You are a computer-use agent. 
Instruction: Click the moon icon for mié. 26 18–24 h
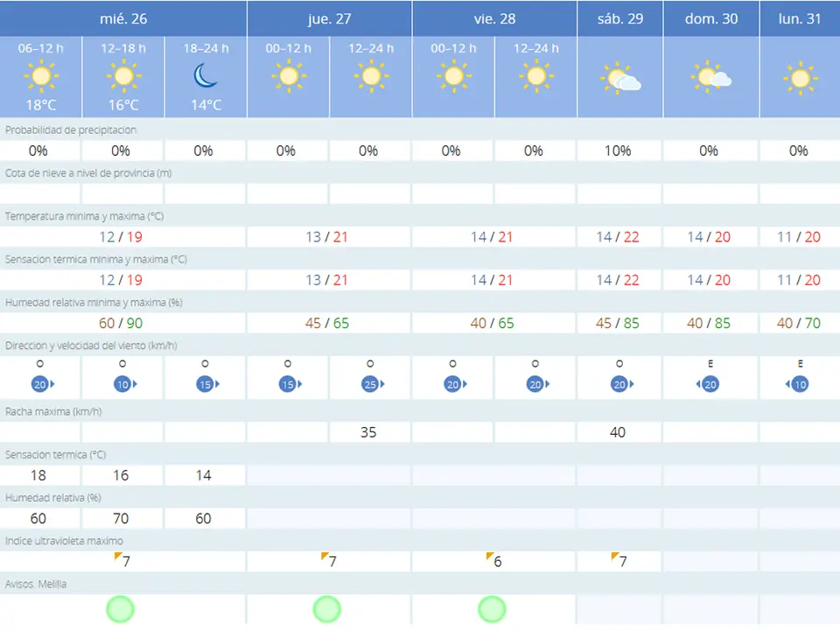206,75
